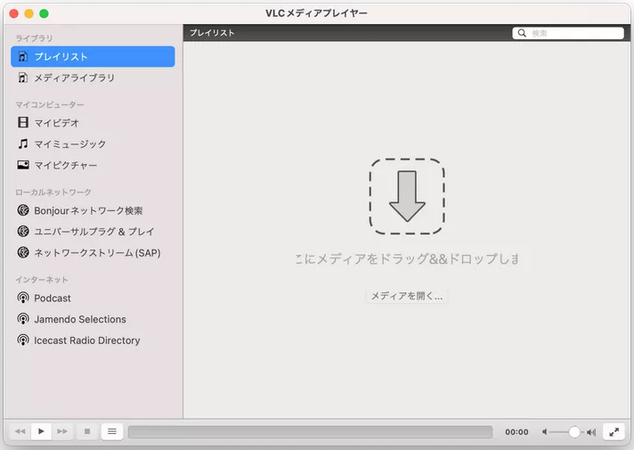Stop playback with the square stop button
Image resolution: width=634 pixels, height=450 pixels.
pyautogui.click(x=87, y=431)
